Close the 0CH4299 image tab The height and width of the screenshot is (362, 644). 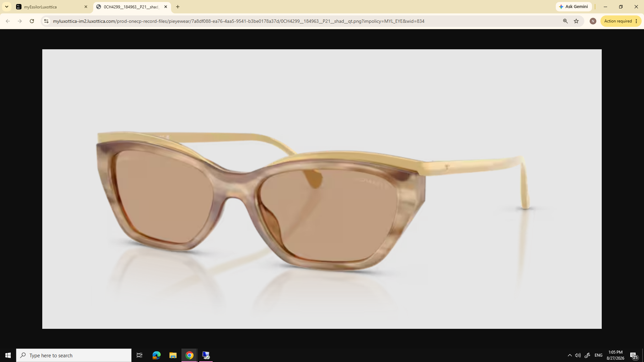(x=166, y=7)
